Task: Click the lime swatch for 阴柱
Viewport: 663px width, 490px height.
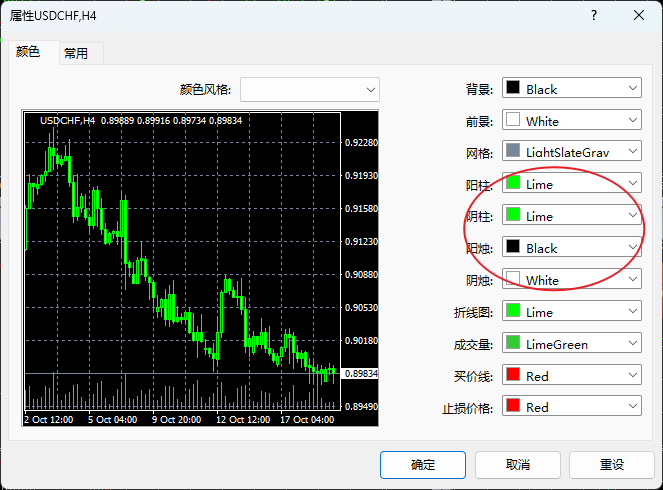Action: tap(513, 214)
